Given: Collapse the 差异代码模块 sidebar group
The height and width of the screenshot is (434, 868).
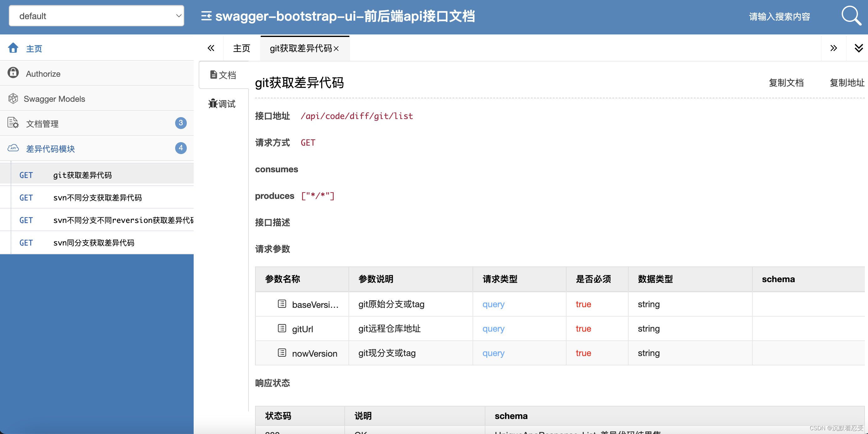Looking at the screenshot, I should coord(97,148).
